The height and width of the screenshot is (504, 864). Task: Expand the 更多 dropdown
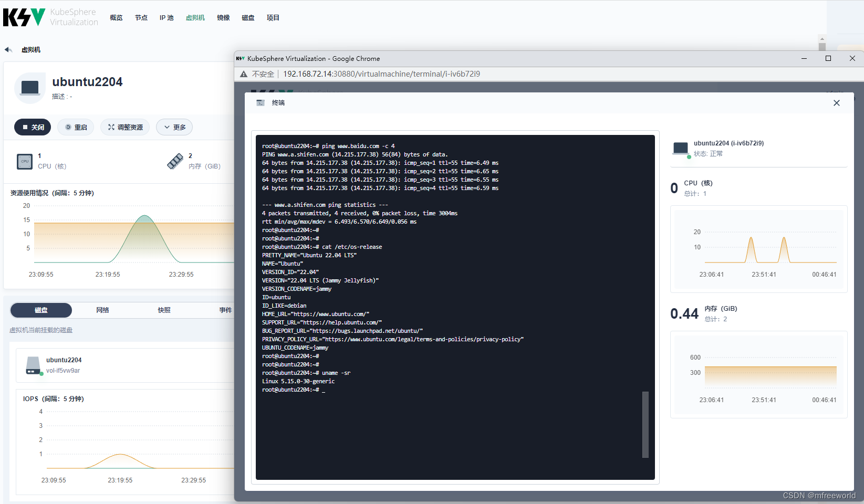[x=174, y=127]
